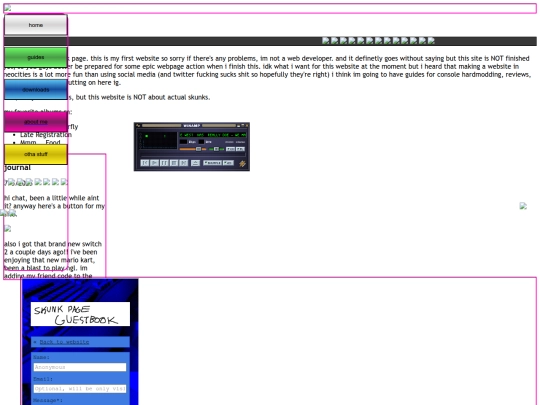
Task: Click Winamp previous track button
Action: [145, 163]
